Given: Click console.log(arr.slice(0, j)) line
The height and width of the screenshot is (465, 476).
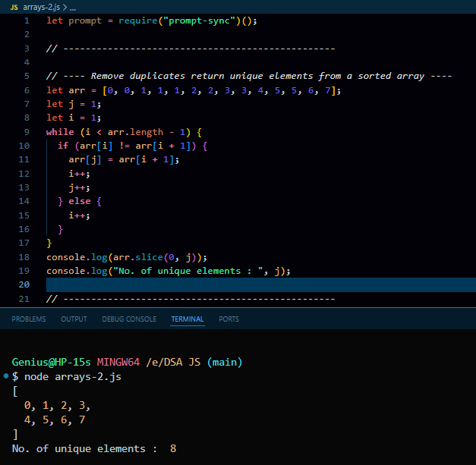Looking at the screenshot, I should pos(127,257).
